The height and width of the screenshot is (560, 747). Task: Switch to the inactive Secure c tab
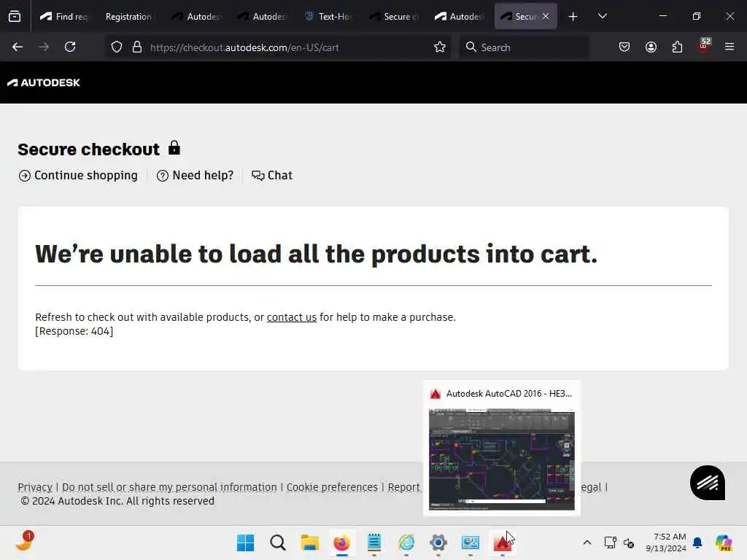tap(395, 17)
